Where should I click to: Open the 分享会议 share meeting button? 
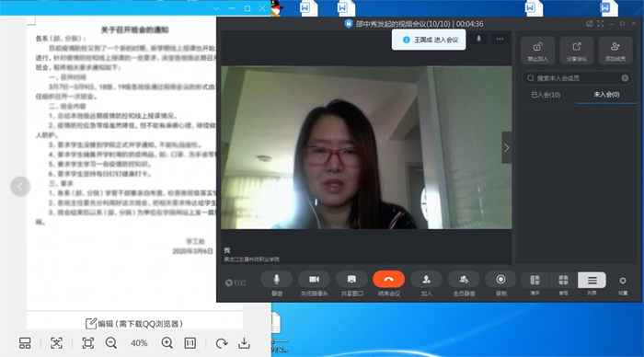point(577,51)
